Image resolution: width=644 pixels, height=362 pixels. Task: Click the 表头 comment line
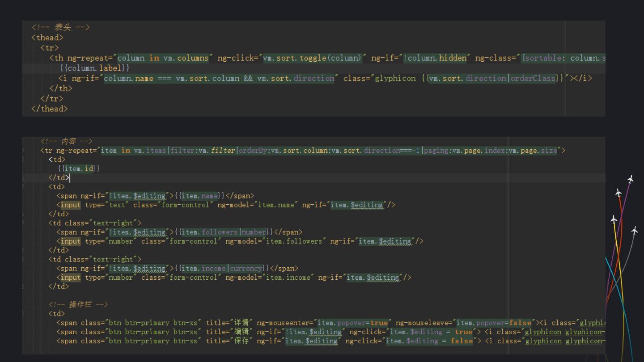pyautogui.click(x=61, y=27)
